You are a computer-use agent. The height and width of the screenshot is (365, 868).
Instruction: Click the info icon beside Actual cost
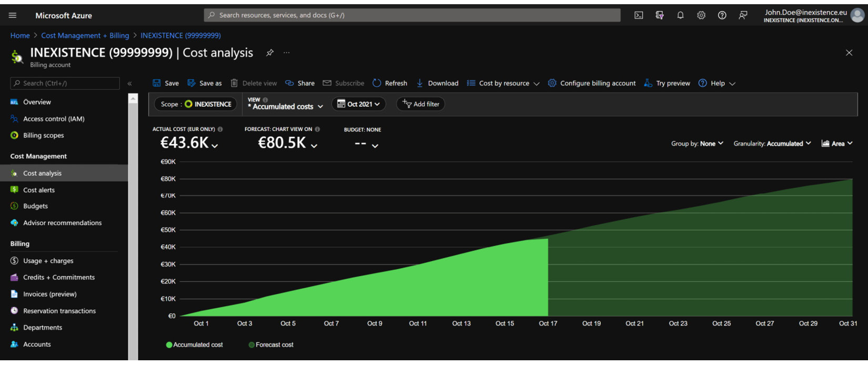[x=220, y=129]
